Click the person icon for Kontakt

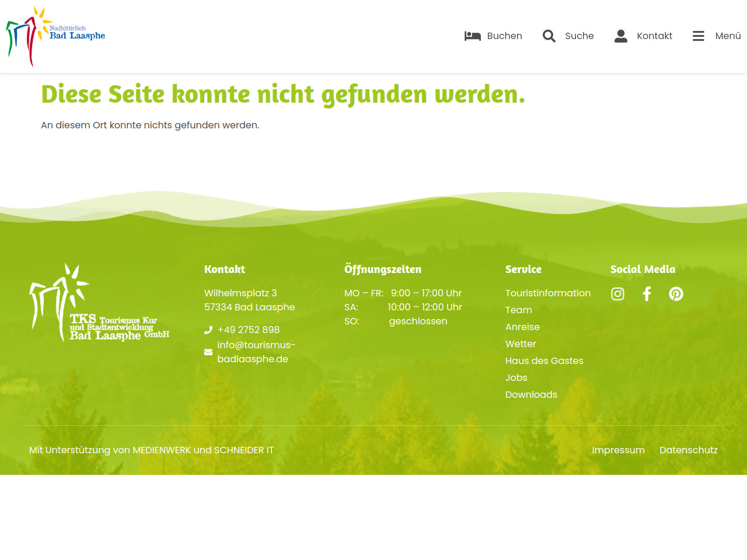[x=621, y=36]
